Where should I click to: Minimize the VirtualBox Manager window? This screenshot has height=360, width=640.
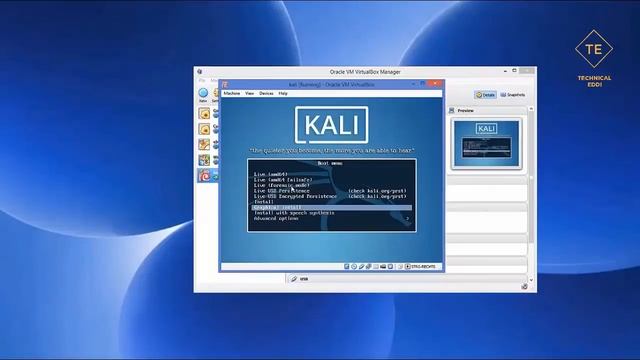tap(505, 71)
